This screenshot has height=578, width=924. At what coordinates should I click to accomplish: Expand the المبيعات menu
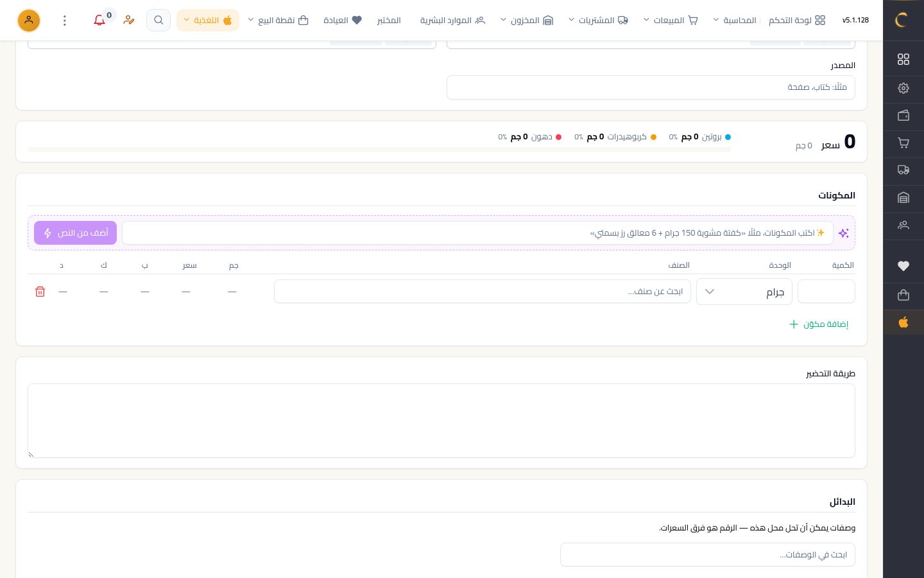pos(670,21)
